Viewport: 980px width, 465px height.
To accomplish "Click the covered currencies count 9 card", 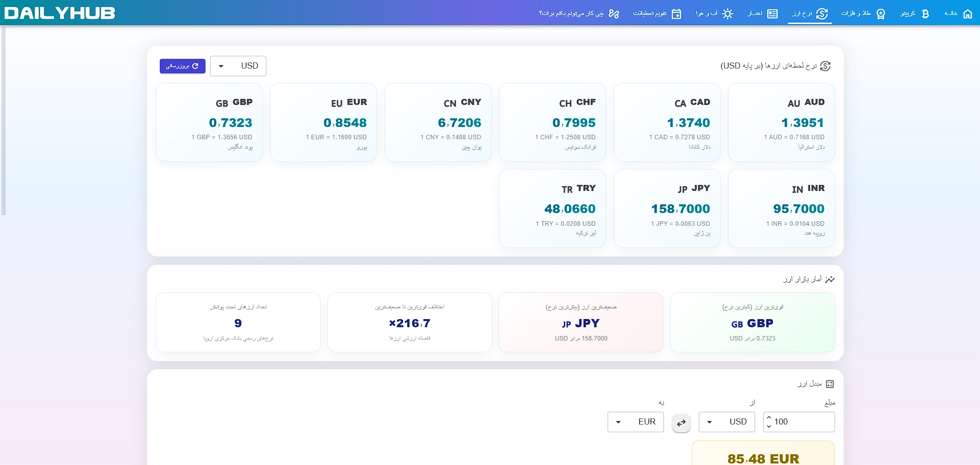I will pos(238,322).
